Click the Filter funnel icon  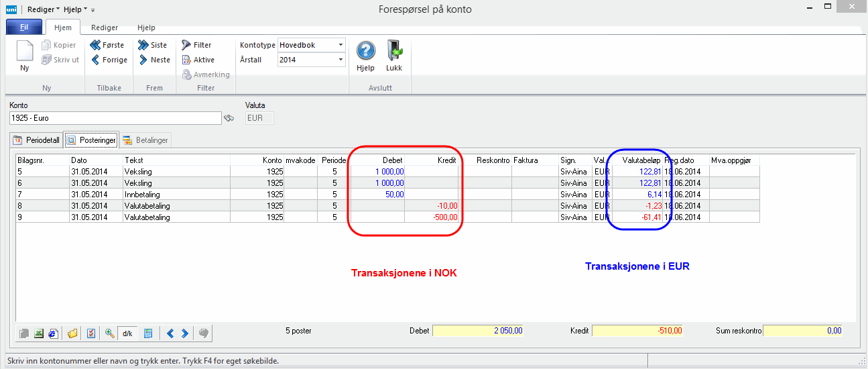click(x=186, y=45)
